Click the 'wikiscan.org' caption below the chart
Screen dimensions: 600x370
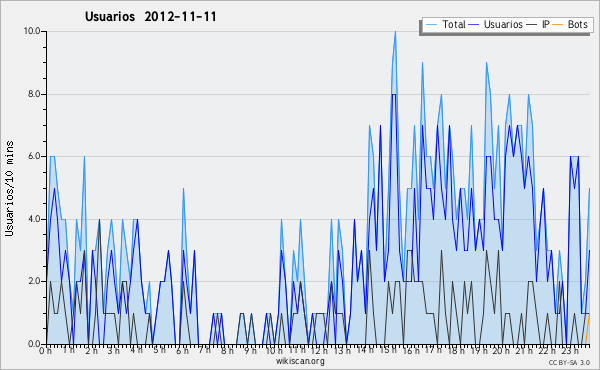tap(300, 361)
